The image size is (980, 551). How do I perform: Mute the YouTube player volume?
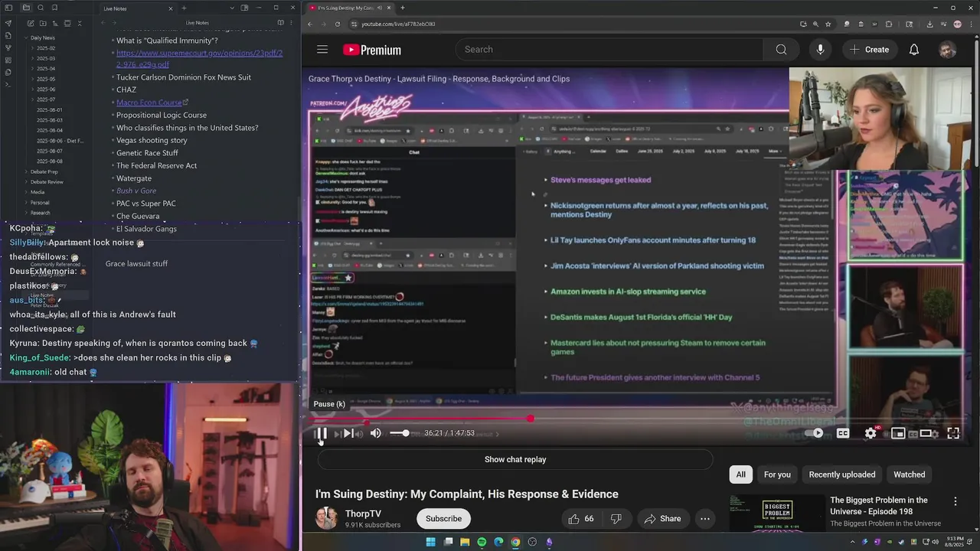375,433
